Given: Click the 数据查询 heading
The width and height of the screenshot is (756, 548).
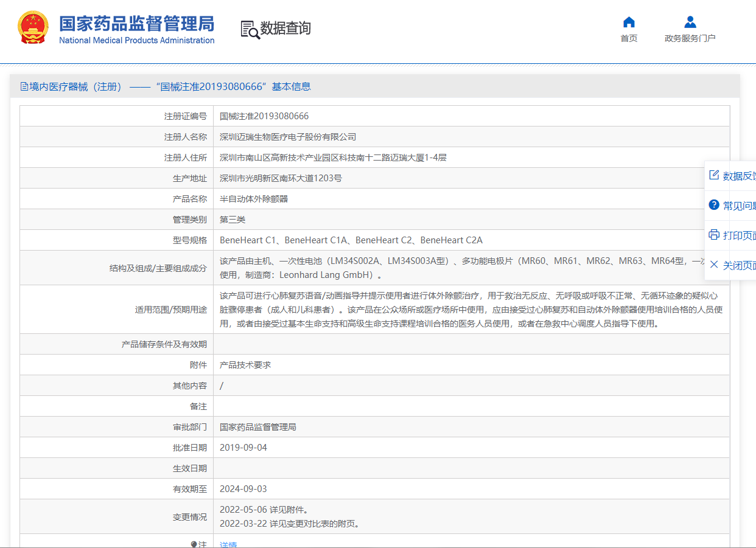Looking at the screenshot, I should (285, 29).
